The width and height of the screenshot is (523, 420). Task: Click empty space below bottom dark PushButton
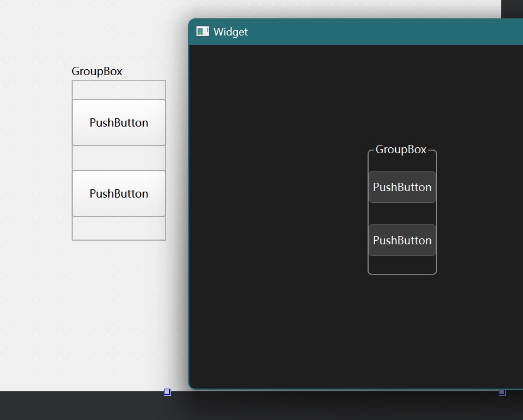402,264
